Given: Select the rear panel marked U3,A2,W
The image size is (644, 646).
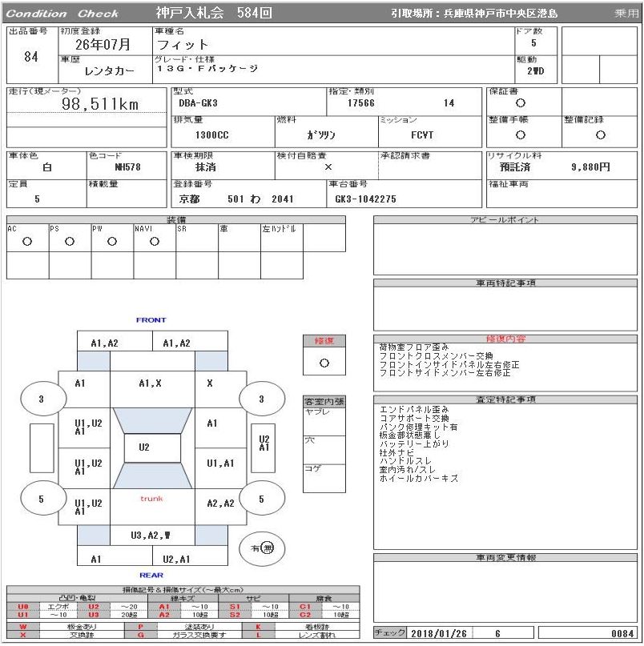Looking at the screenshot, I should 151,535.
